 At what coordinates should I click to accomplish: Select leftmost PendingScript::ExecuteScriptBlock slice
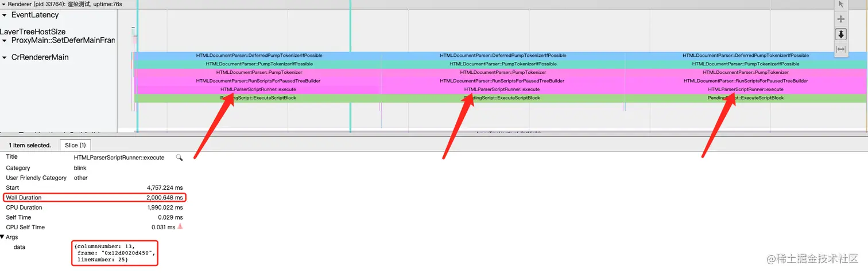[258, 98]
